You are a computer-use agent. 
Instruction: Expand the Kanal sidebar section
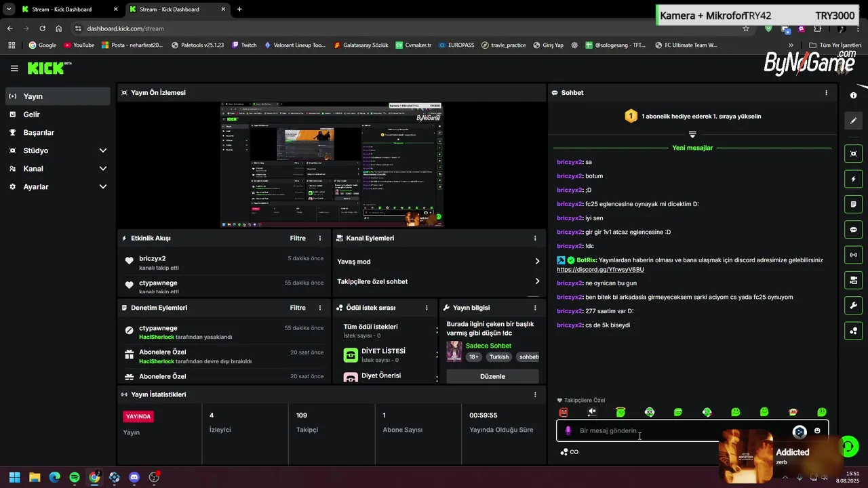click(103, 169)
